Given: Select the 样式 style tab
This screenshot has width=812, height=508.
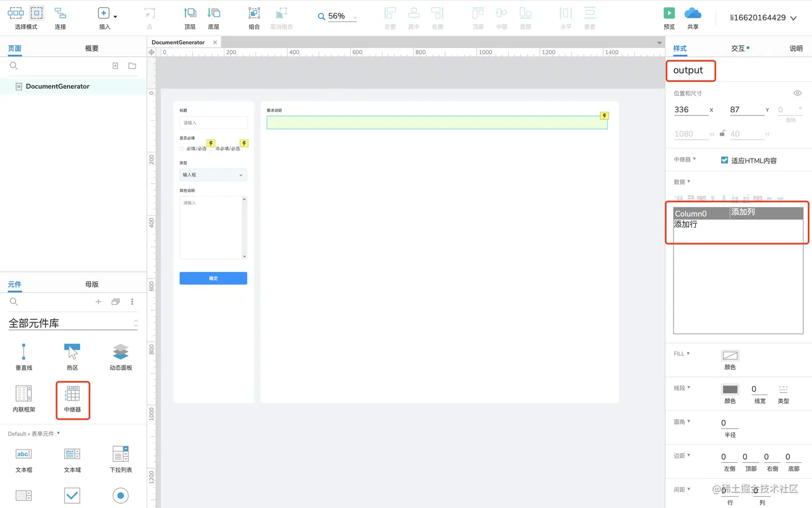Looking at the screenshot, I should tap(680, 48).
